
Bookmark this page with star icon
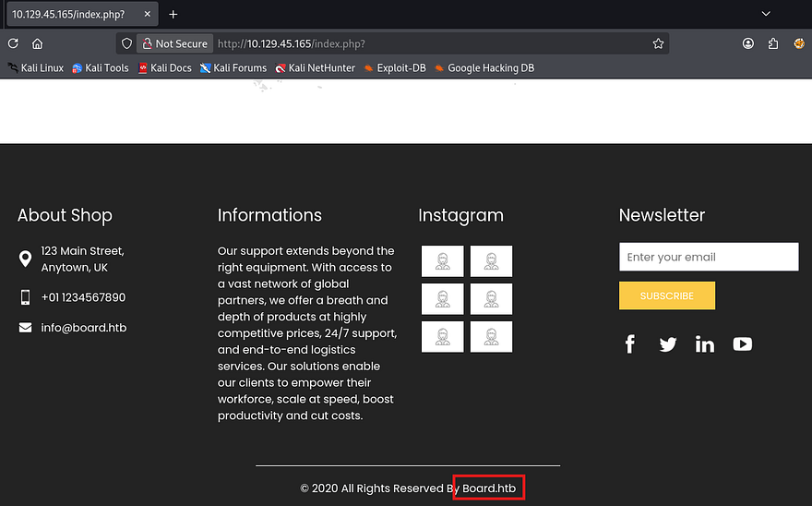coord(658,43)
